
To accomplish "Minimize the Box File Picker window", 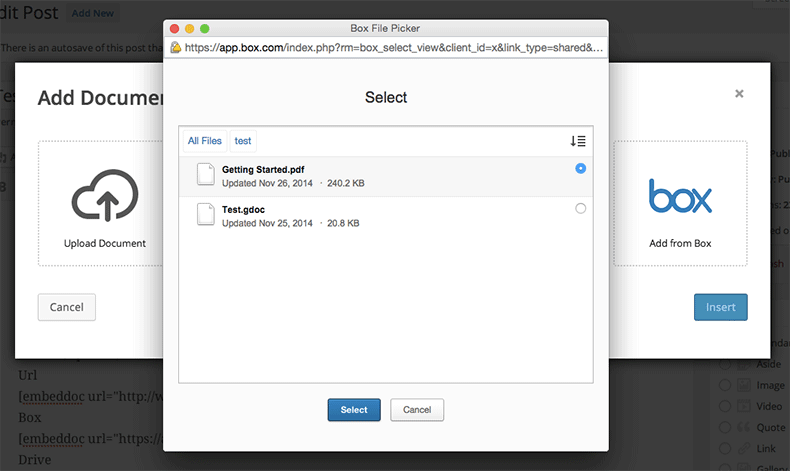I will 189,29.
